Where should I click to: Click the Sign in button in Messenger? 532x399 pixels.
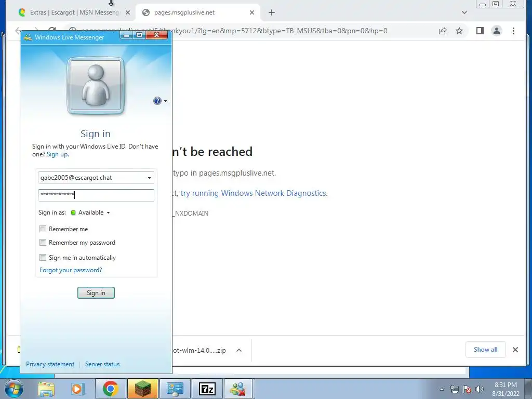point(96,293)
